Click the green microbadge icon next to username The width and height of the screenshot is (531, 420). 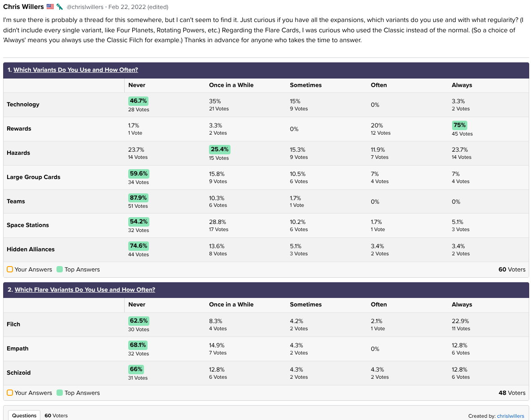pyautogui.click(x=60, y=7)
